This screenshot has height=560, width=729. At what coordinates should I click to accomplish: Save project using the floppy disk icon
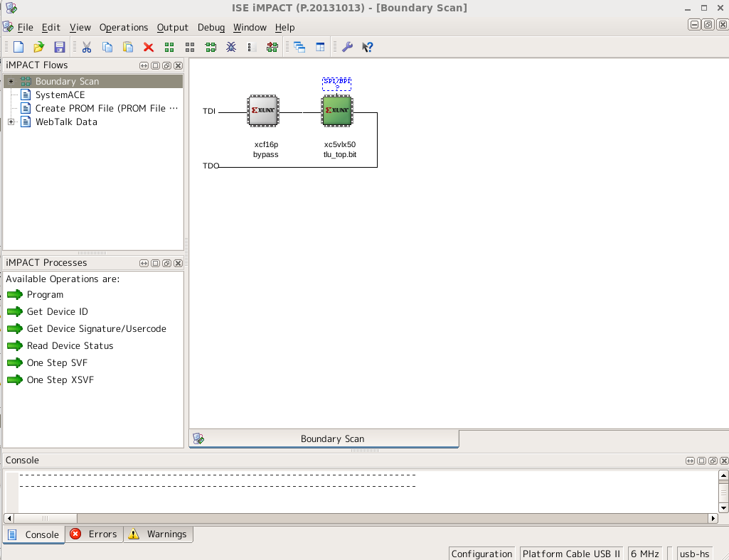coord(60,47)
